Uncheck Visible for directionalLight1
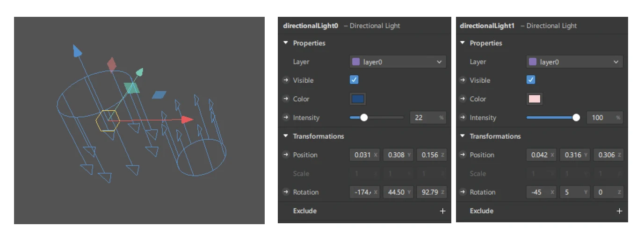Viewport: 644px width, 241px height. pyautogui.click(x=531, y=80)
